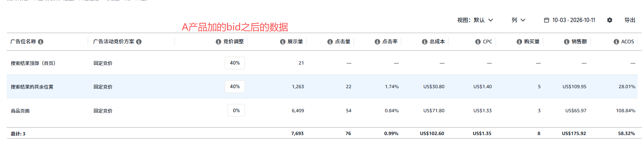
Task: Edit the 0% bid adjustment for 商品页面
Action: coord(236,111)
